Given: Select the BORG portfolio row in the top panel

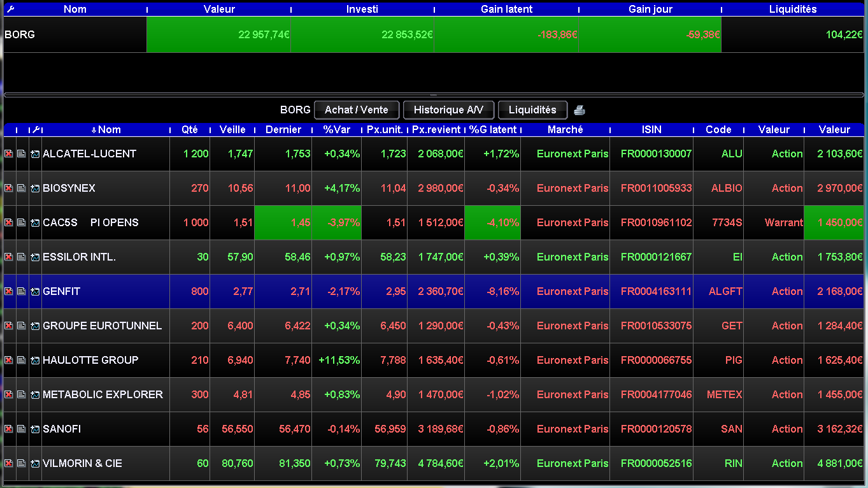Looking at the screenshot, I should coord(434,34).
